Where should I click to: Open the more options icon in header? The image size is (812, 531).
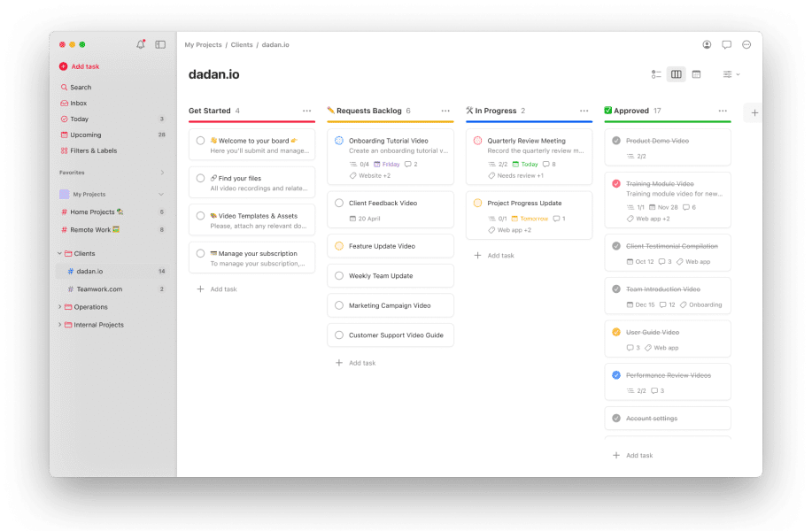pyautogui.click(x=746, y=44)
